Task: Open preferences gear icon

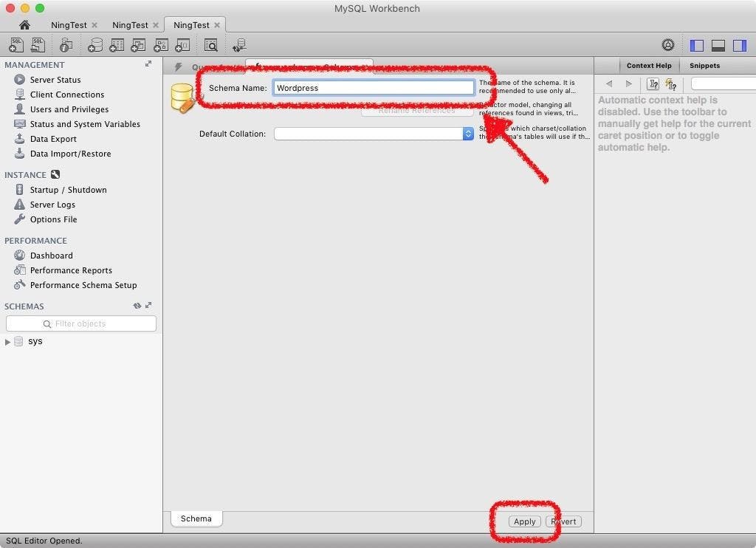Action: [x=667, y=45]
